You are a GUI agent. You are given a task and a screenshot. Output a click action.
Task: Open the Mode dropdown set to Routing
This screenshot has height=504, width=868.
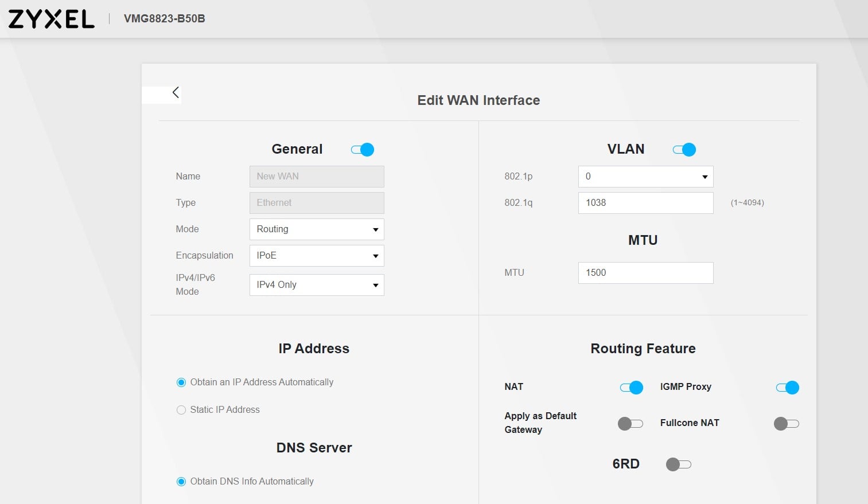tap(316, 229)
